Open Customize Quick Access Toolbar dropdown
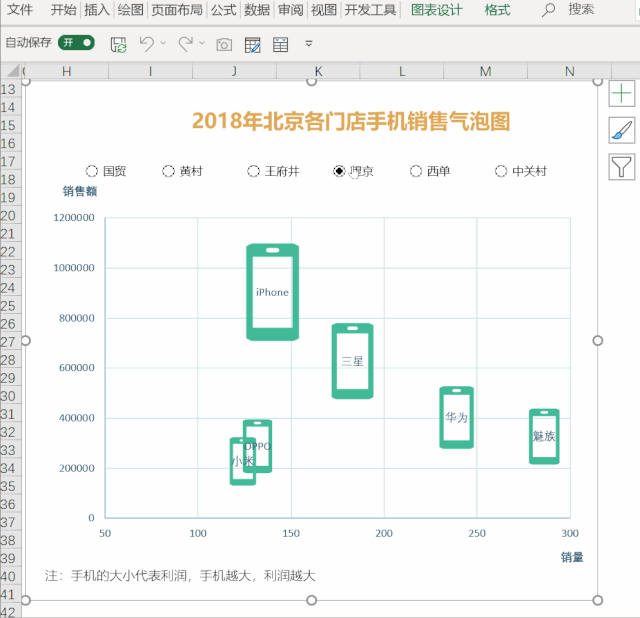 coord(309,43)
